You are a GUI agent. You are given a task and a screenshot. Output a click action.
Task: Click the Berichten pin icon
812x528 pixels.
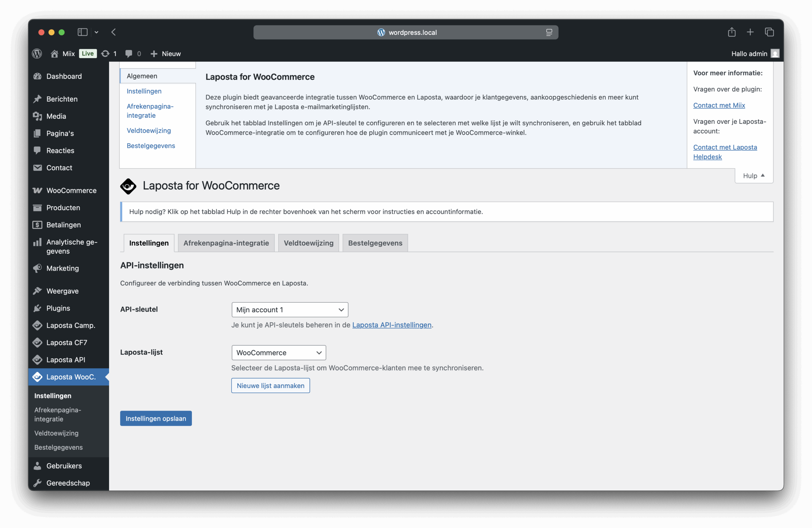[37, 99]
